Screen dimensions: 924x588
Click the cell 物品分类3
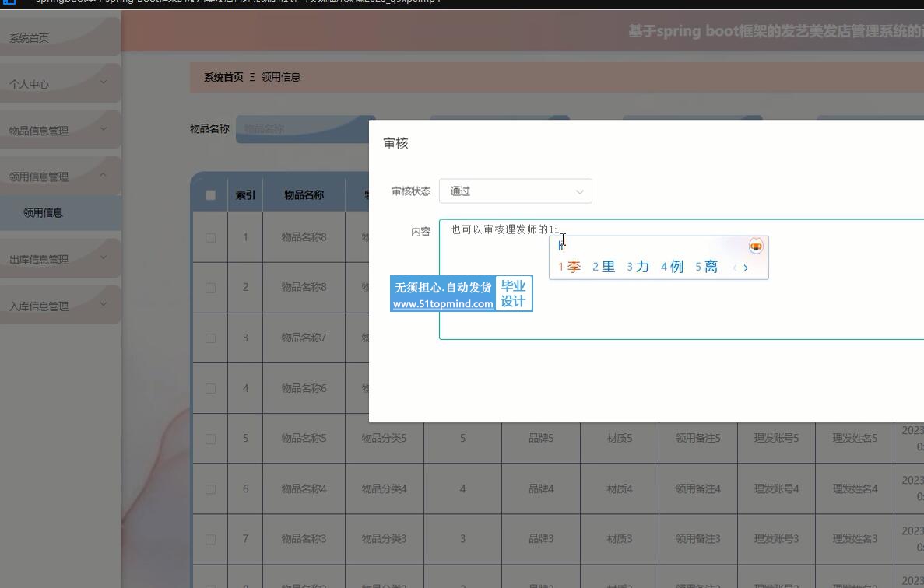[x=385, y=539]
